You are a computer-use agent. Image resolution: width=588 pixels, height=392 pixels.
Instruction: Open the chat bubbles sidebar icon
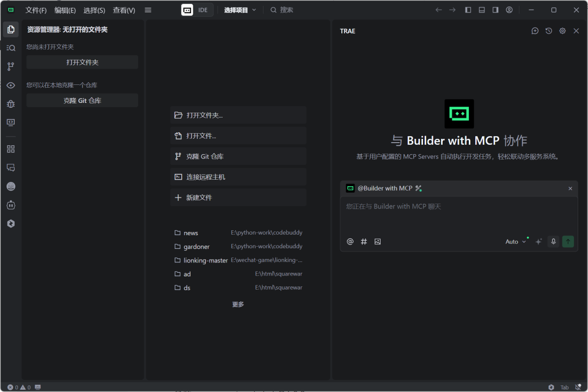pyautogui.click(x=11, y=168)
